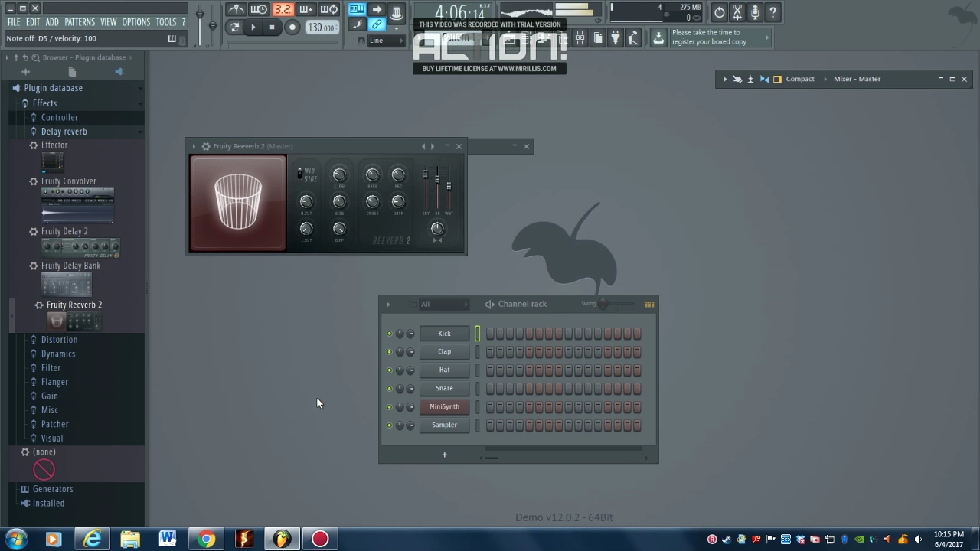
Task: Arm the record button
Action: click(292, 28)
